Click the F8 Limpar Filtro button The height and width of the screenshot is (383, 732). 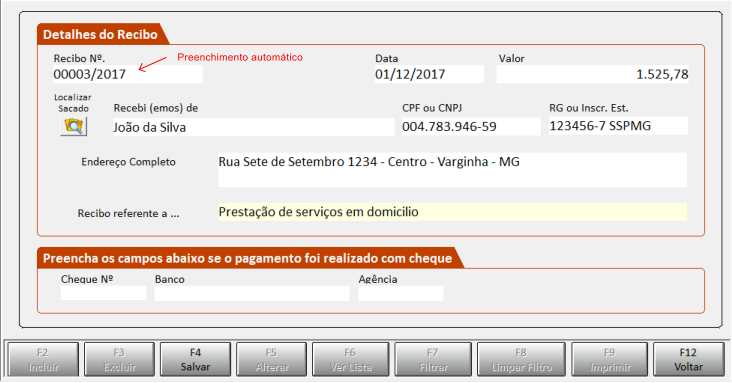[521, 359]
